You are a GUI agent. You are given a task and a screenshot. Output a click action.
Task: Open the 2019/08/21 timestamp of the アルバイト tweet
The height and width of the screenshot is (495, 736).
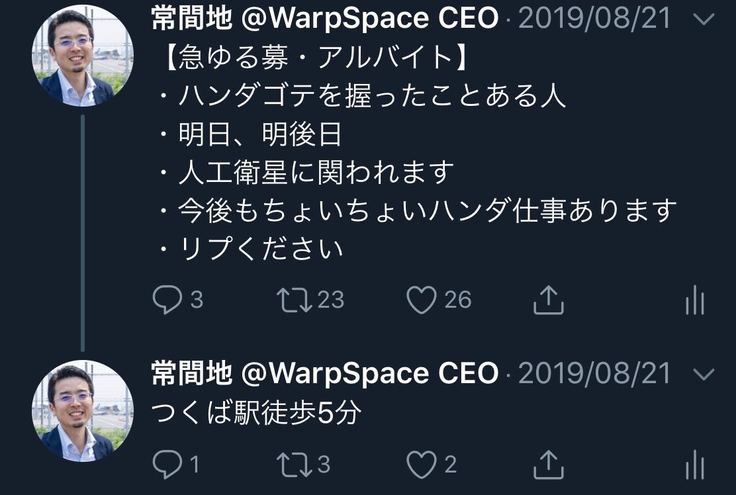[x=595, y=20]
